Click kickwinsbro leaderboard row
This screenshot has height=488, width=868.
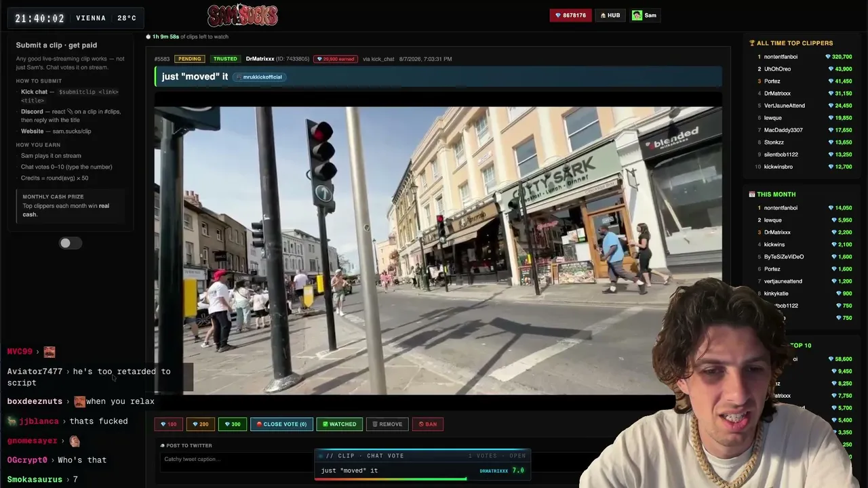click(x=804, y=167)
